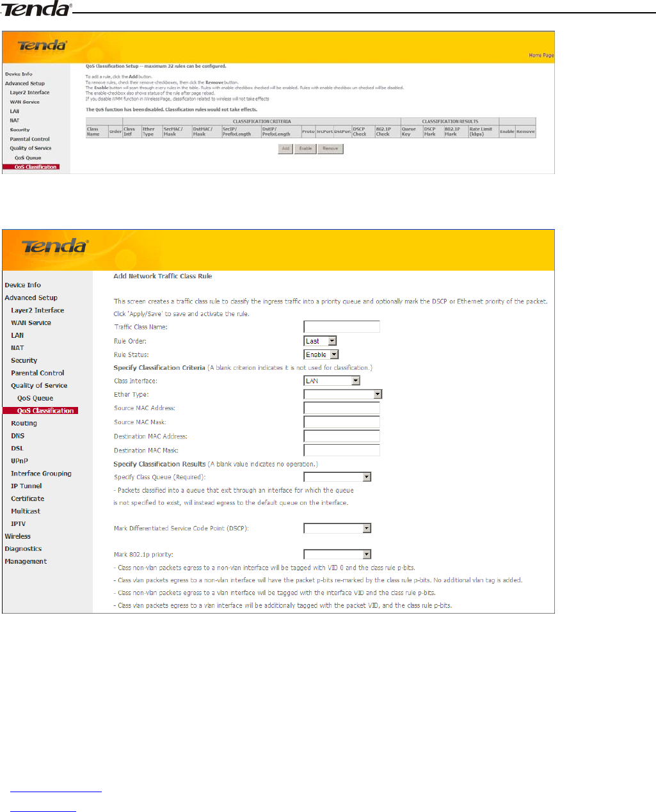Open the UPnP menu item
This screenshot has width=656, height=812.
click(x=19, y=461)
